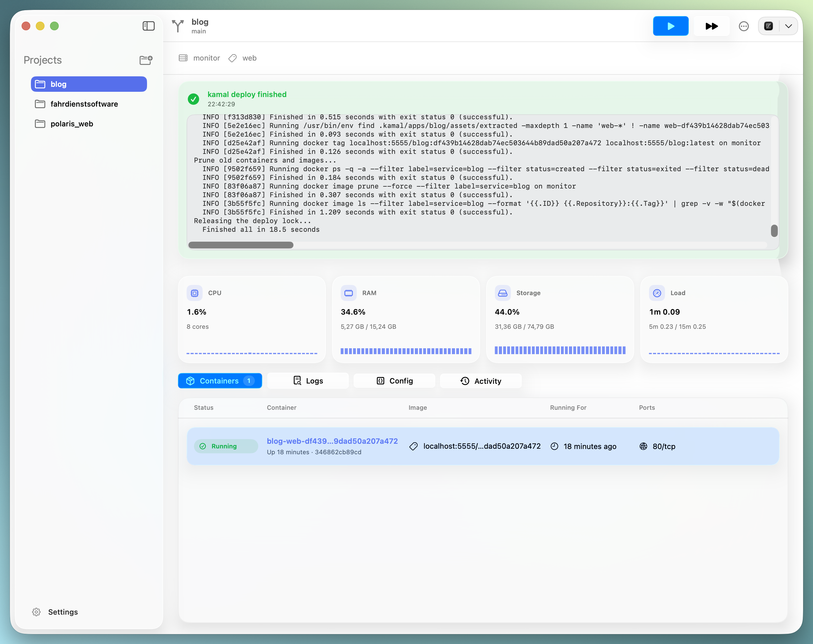Click the CPU usage sparkline
This screenshot has height=644, width=813.
tap(252, 353)
